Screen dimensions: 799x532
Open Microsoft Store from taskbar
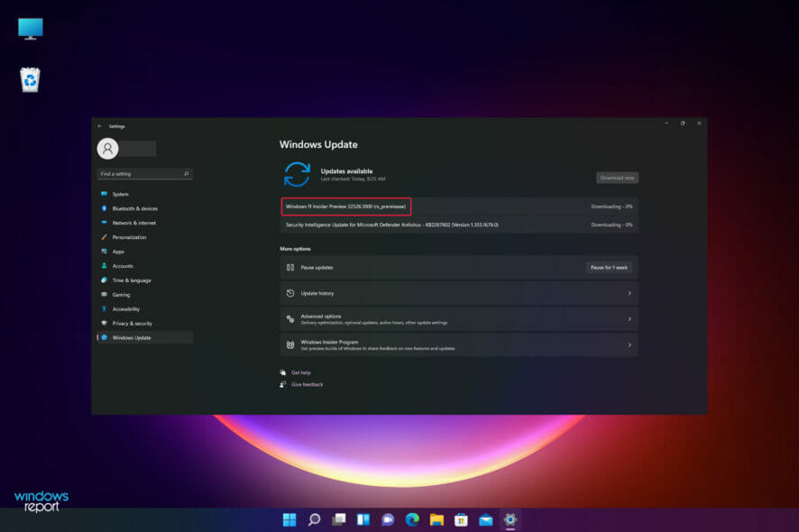tap(461, 519)
